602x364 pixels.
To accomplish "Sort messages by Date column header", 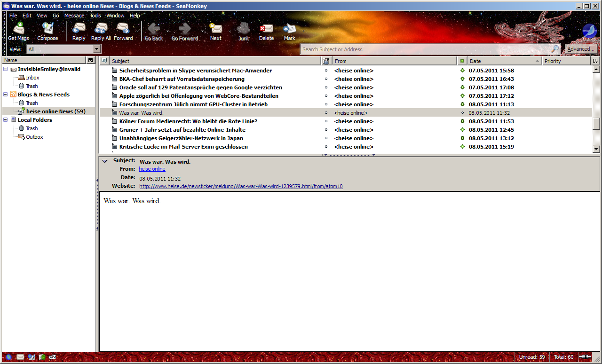I will click(505, 61).
